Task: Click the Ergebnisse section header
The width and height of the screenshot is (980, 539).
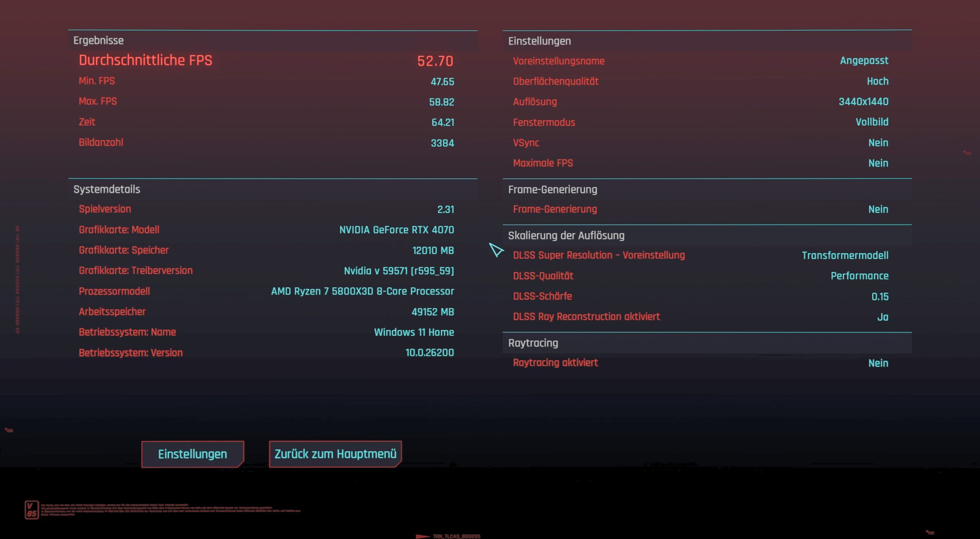Action: click(99, 40)
